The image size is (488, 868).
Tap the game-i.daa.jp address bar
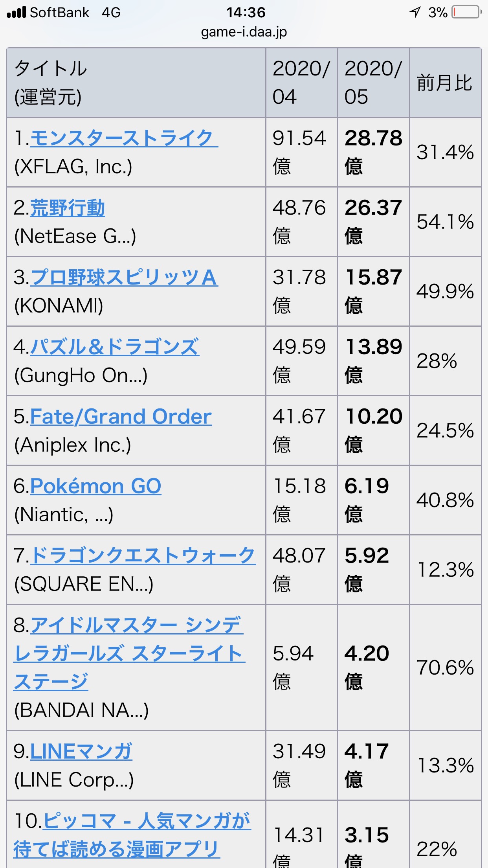click(244, 31)
